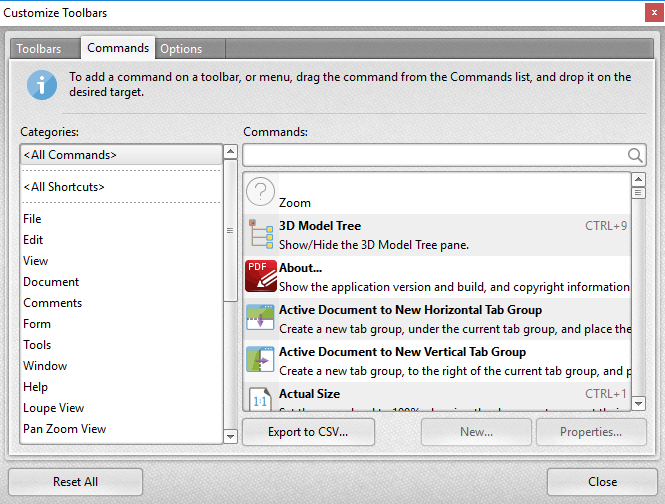Select the Commands tab

click(118, 48)
